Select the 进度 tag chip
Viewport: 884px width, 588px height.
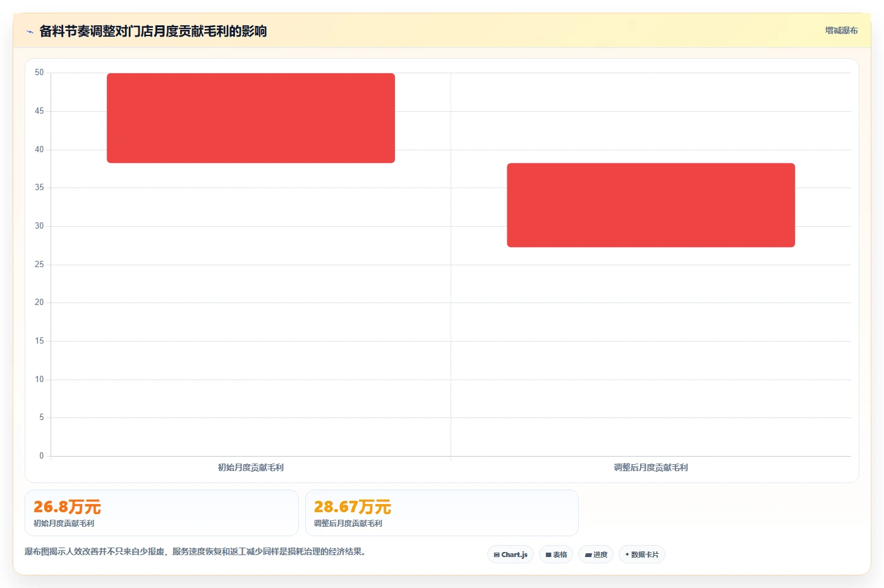596,555
